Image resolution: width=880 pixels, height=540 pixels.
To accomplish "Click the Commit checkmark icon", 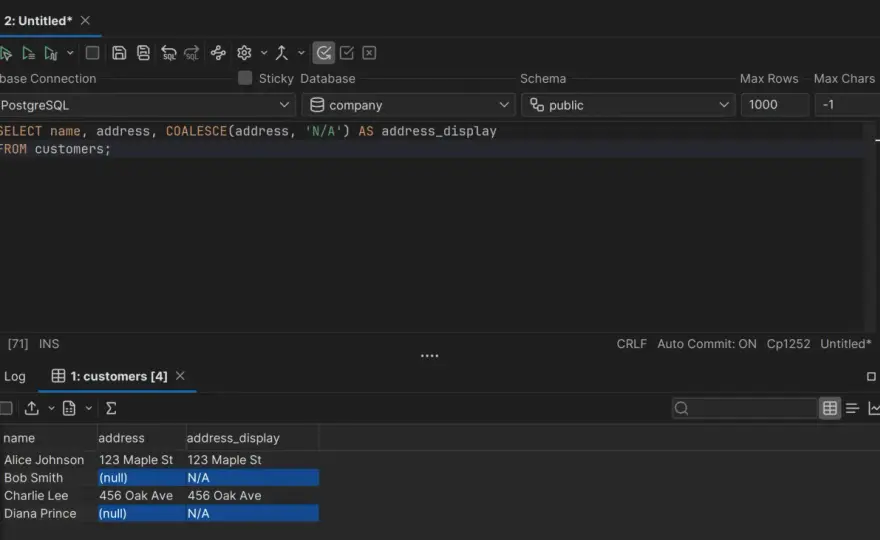I will [x=347, y=53].
